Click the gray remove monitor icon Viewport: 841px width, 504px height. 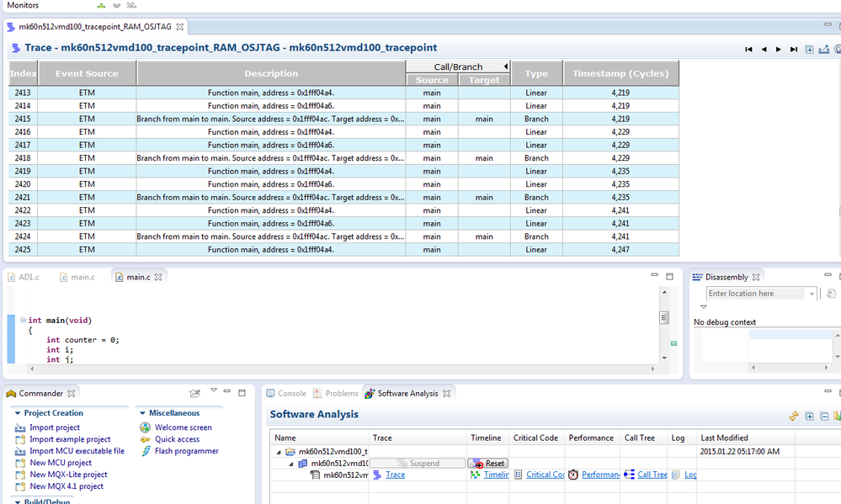point(116,5)
